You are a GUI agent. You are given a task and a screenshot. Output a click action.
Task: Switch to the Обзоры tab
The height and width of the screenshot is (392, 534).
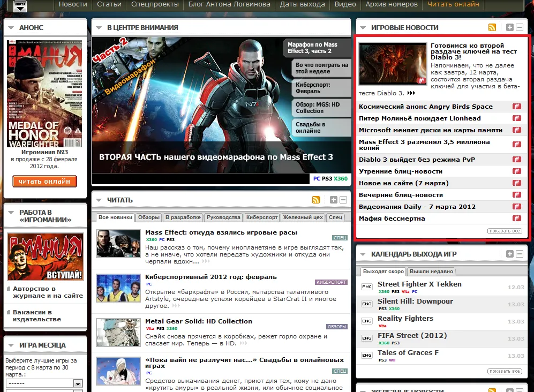coord(148,217)
